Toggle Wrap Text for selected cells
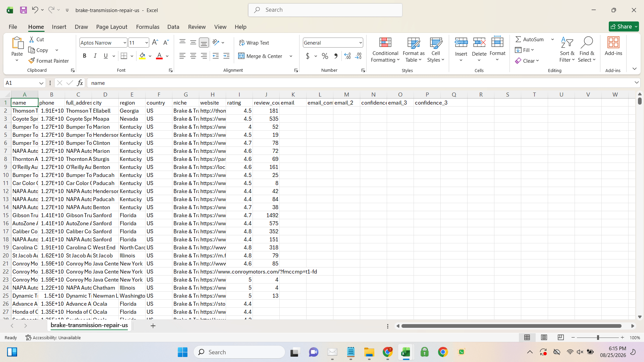 pos(254,43)
